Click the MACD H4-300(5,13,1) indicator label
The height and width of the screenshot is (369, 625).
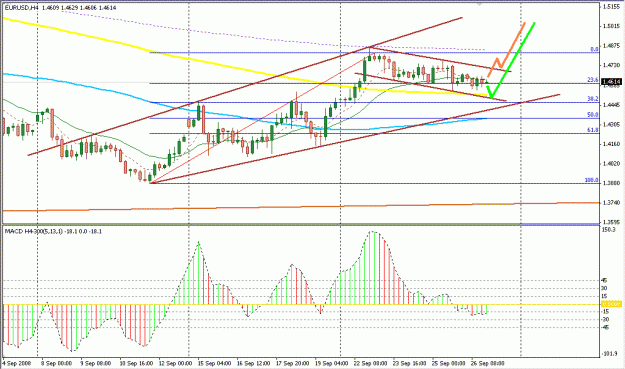click(33, 231)
